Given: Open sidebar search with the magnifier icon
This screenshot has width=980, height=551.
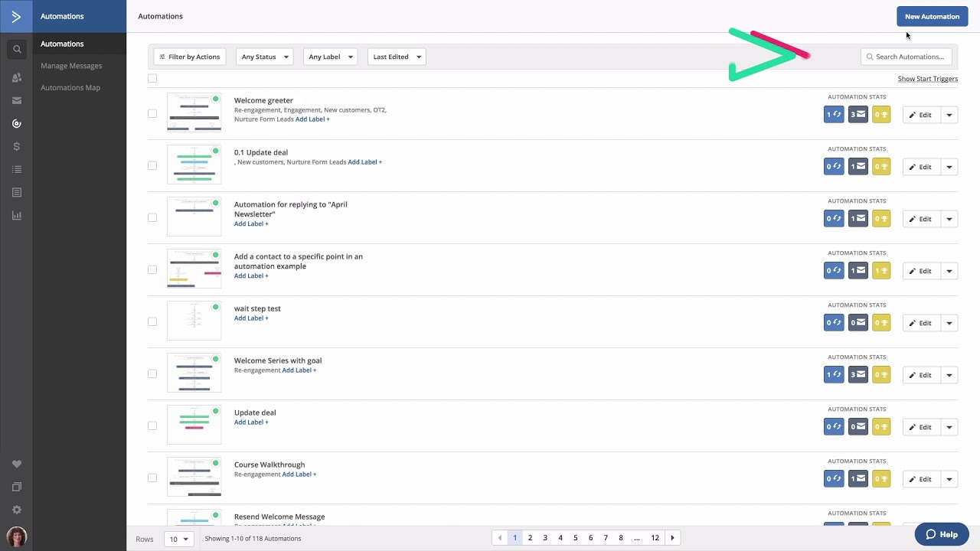Looking at the screenshot, I should (17, 48).
